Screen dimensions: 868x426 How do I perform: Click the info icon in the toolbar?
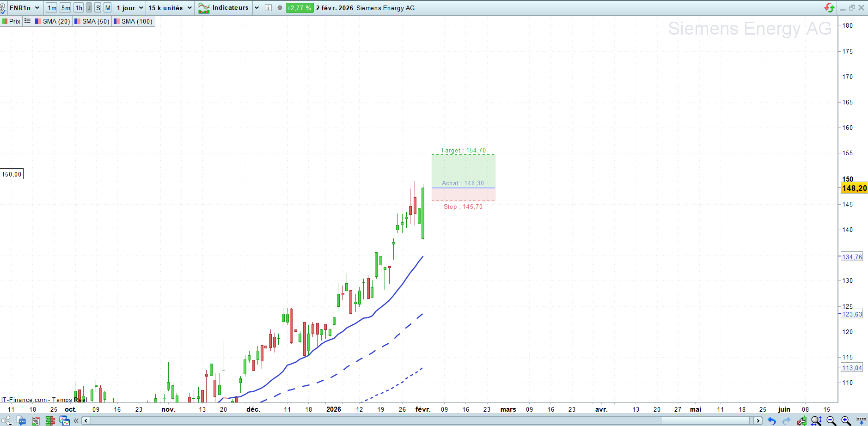(x=268, y=8)
